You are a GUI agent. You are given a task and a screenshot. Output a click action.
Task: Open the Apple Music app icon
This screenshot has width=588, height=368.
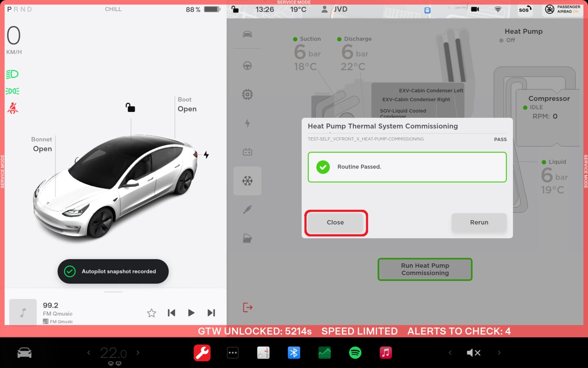(x=385, y=352)
